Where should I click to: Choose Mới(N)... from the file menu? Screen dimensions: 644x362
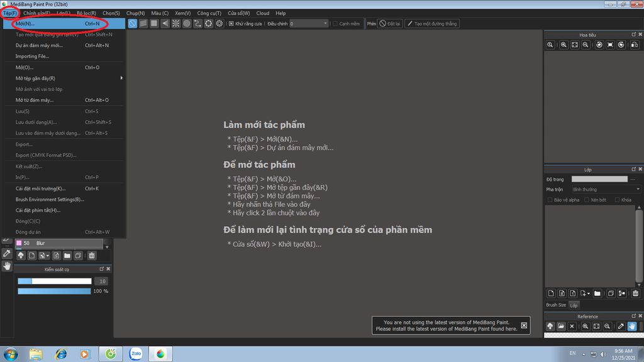pos(64,23)
